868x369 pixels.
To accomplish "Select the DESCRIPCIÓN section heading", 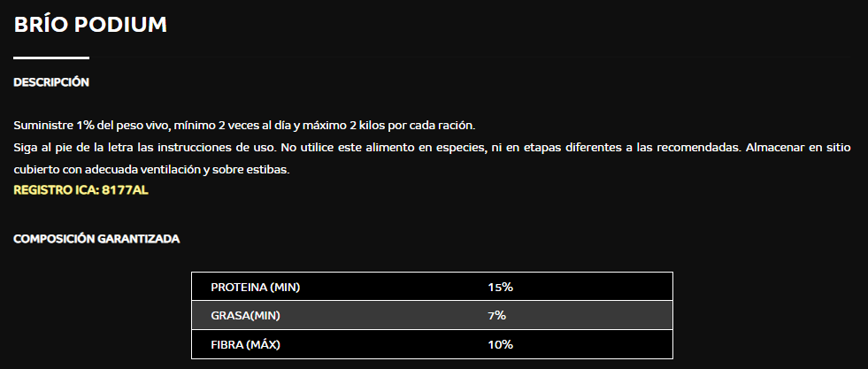I will (51, 82).
